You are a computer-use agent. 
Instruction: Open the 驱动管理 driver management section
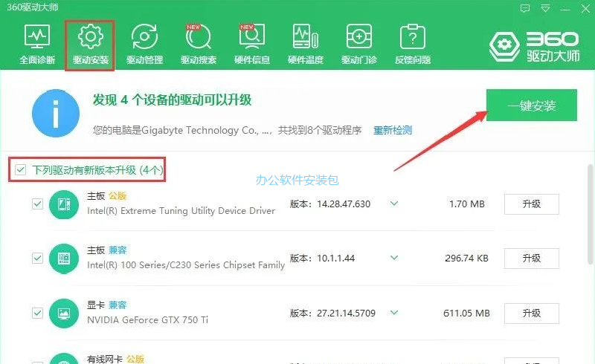[144, 45]
